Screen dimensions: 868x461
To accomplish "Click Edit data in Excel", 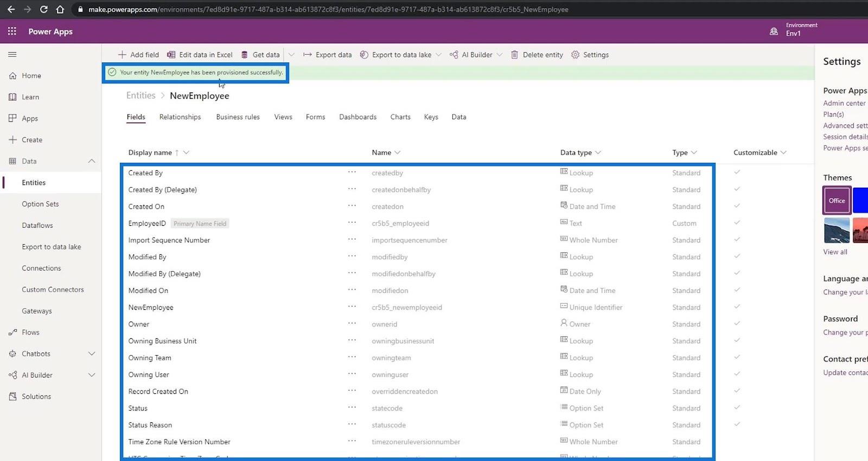I will tap(200, 55).
